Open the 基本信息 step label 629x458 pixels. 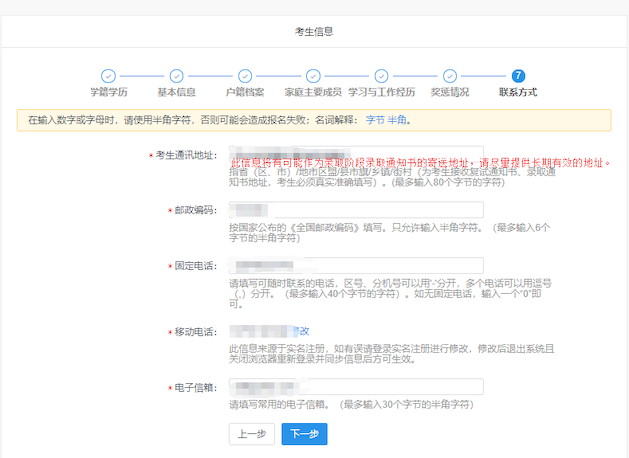[176, 92]
